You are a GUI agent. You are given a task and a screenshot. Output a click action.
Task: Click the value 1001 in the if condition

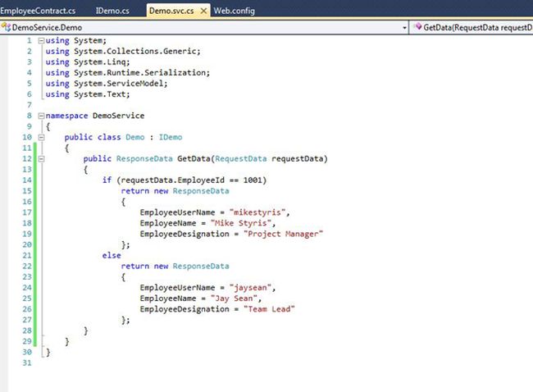point(253,180)
